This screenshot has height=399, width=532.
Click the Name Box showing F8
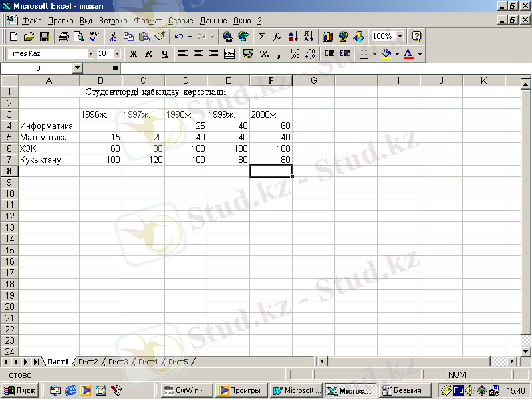pyautogui.click(x=36, y=68)
